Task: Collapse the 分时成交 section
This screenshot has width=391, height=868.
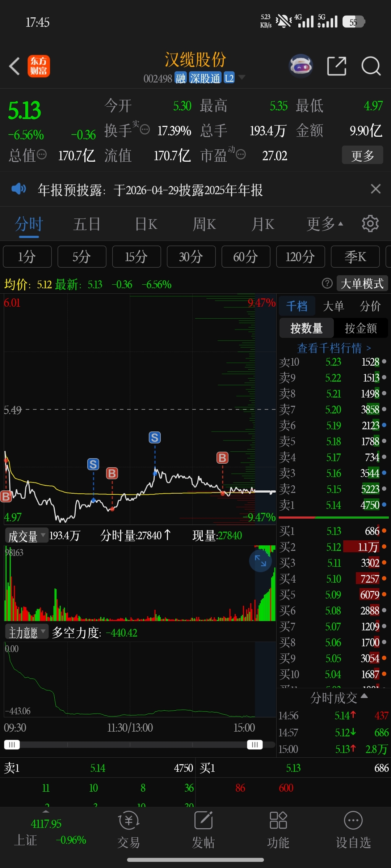Action: click(x=339, y=697)
